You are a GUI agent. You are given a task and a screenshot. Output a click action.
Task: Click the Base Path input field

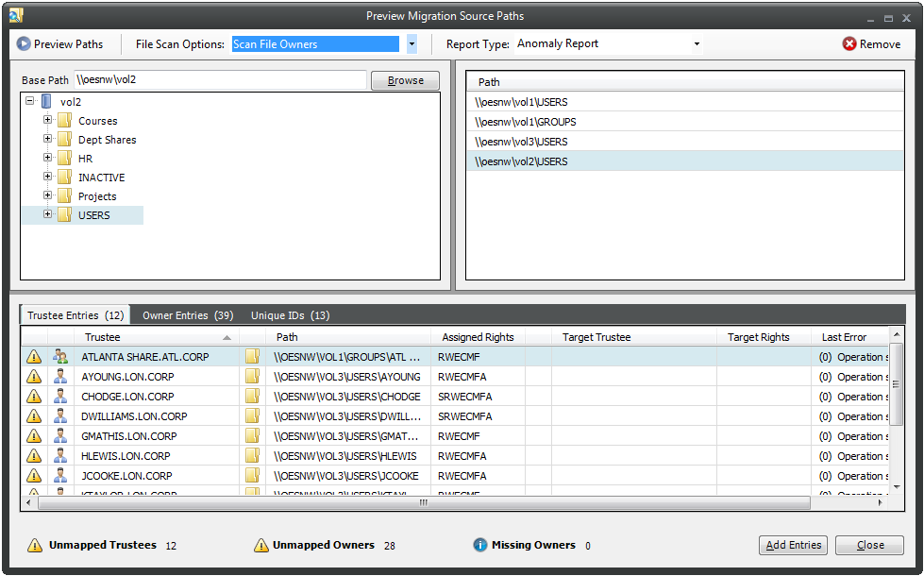[x=220, y=80]
